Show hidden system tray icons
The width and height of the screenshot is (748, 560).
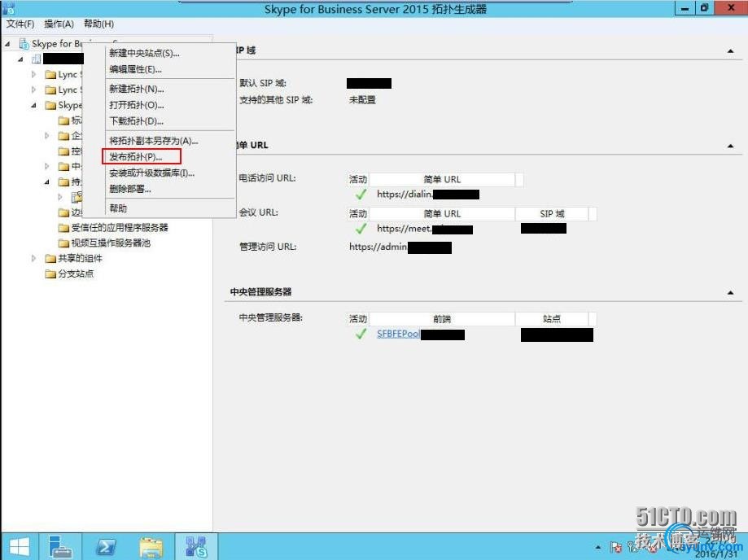point(598,547)
